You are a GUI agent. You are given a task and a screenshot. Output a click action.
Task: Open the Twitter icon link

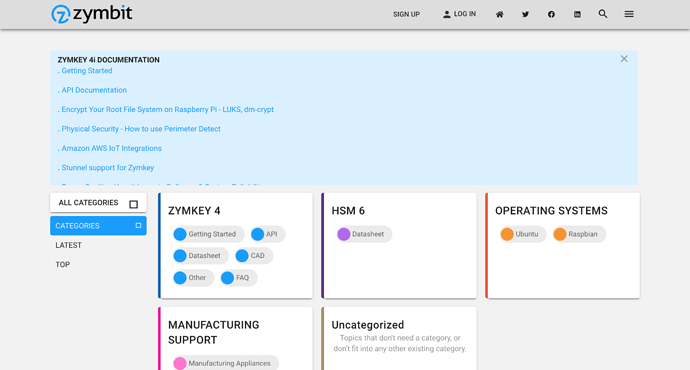525,15
